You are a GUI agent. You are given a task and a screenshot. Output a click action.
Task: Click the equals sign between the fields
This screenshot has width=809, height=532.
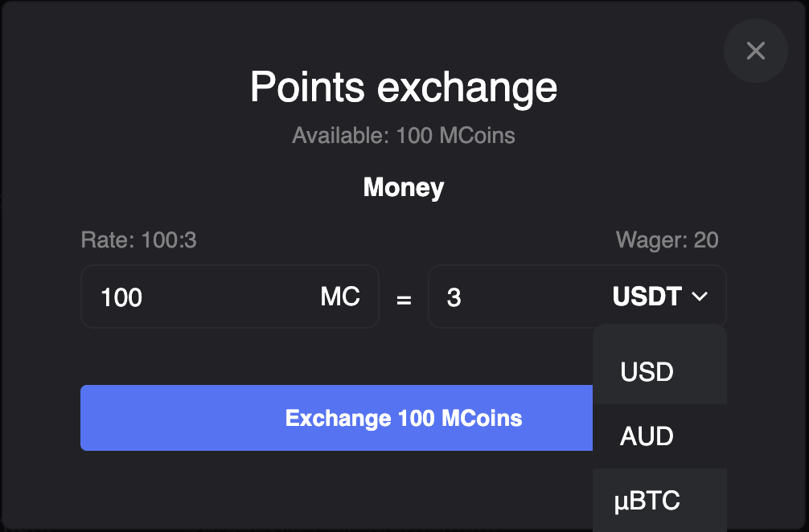coord(404,299)
